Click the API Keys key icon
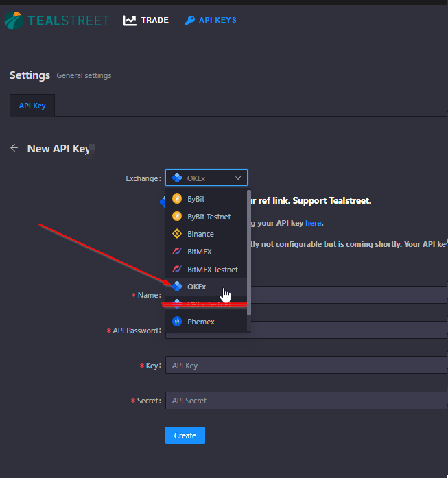This screenshot has height=478, width=448. tap(189, 21)
